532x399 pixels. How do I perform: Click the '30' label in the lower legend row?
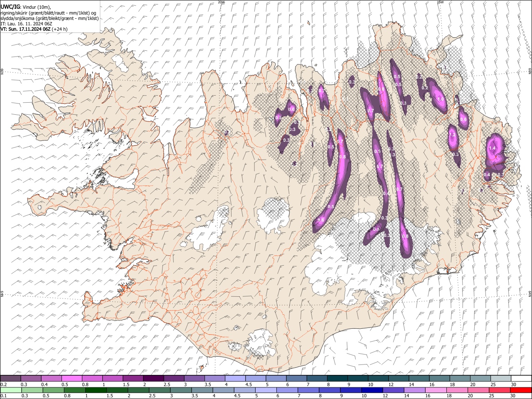coord(513,396)
